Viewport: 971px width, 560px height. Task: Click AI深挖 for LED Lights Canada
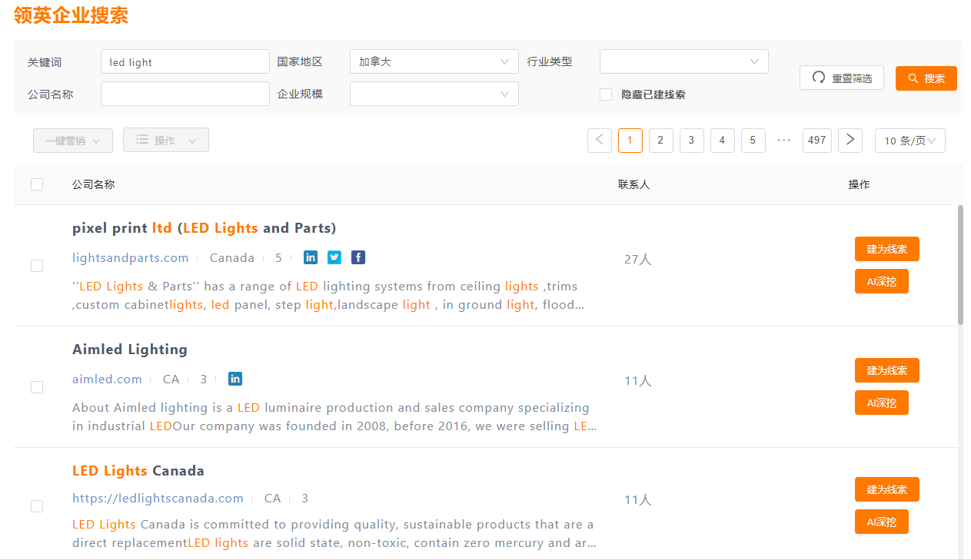tap(882, 522)
